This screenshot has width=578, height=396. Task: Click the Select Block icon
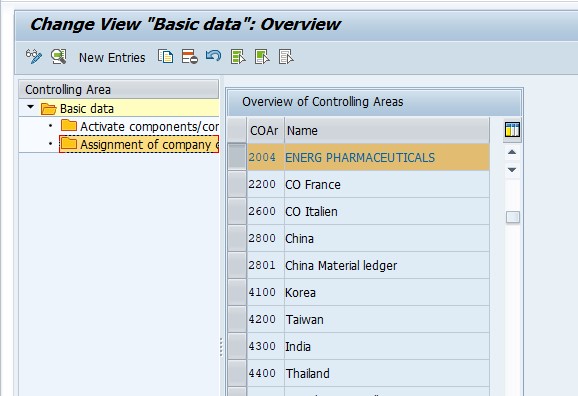click(x=262, y=57)
